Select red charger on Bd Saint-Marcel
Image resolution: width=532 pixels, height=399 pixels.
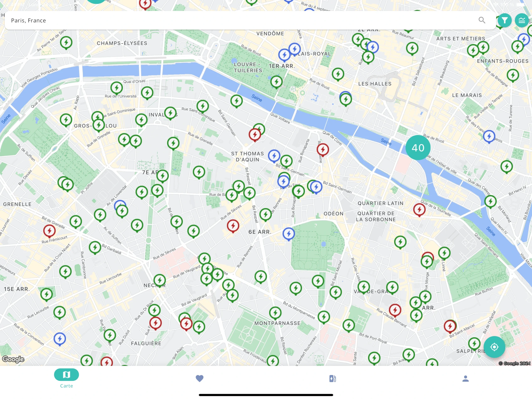click(450, 327)
